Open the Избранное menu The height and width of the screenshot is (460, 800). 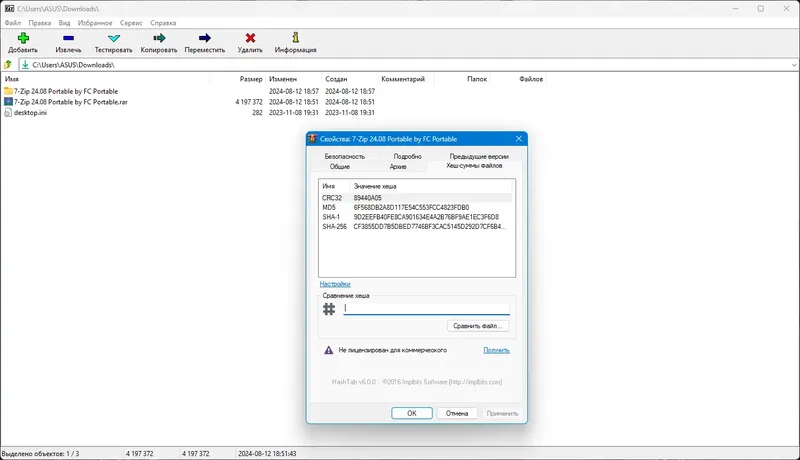coord(95,23)
